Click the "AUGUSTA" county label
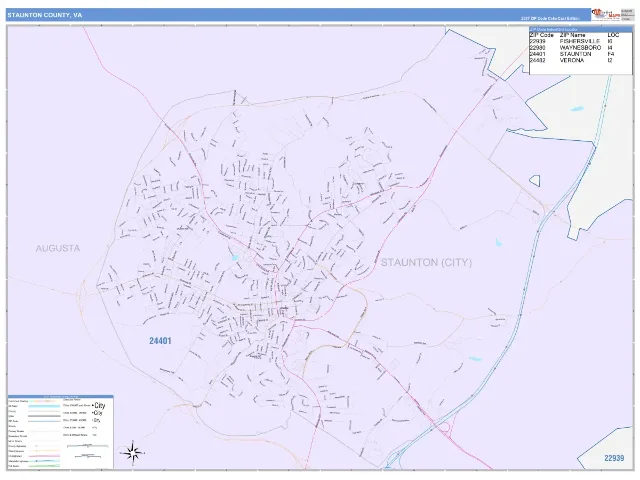640x480 pixels. 58,248
